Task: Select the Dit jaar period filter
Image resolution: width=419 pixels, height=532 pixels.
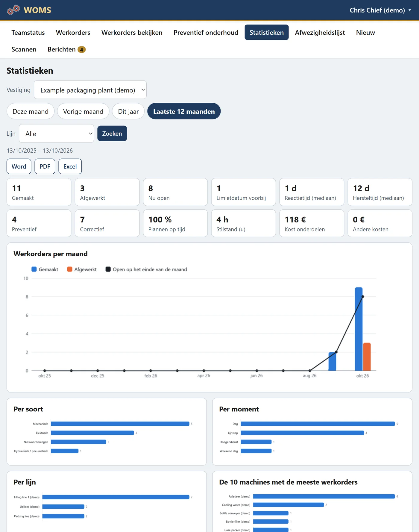Action: tap(128, 111)
